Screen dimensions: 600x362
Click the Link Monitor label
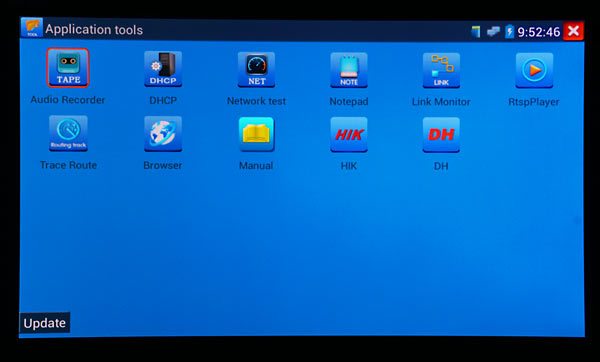point(441,102)
